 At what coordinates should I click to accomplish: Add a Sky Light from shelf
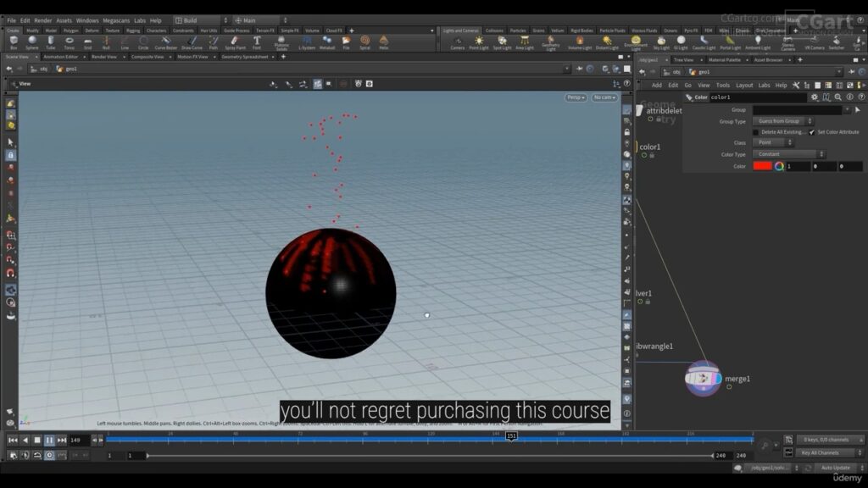pos(661,43)
